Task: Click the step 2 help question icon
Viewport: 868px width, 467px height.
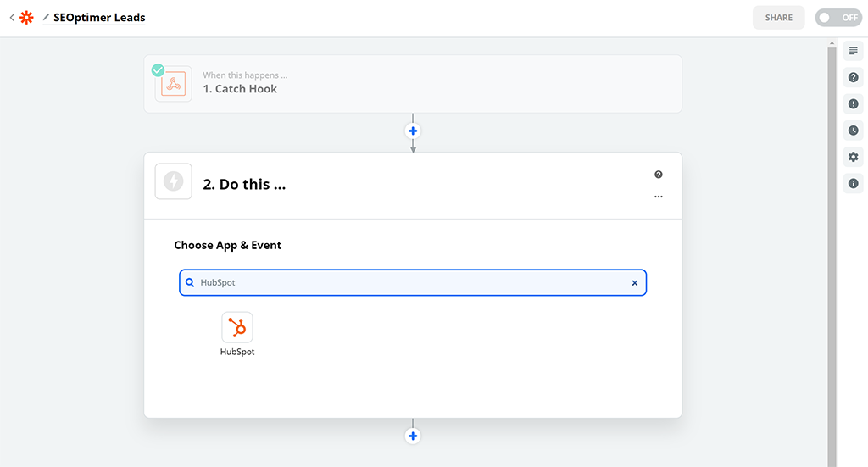Action: (x=658, y=175)
